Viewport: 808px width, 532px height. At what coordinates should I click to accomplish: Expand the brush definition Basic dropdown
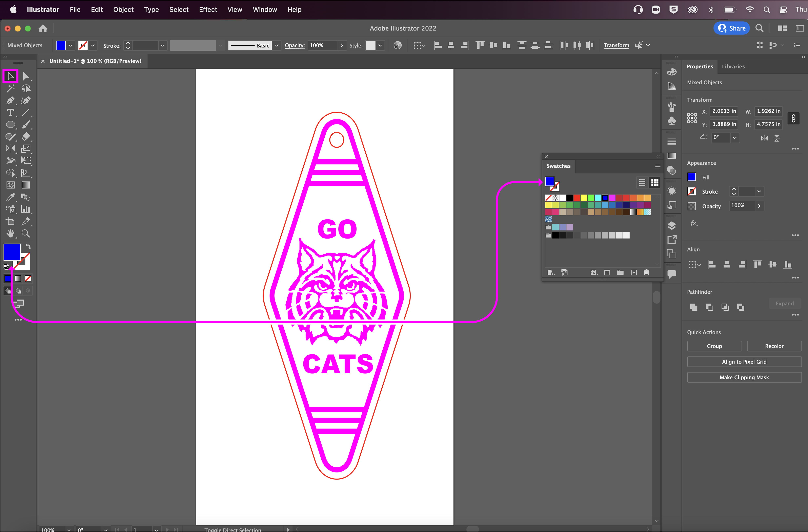coord(277,45)
